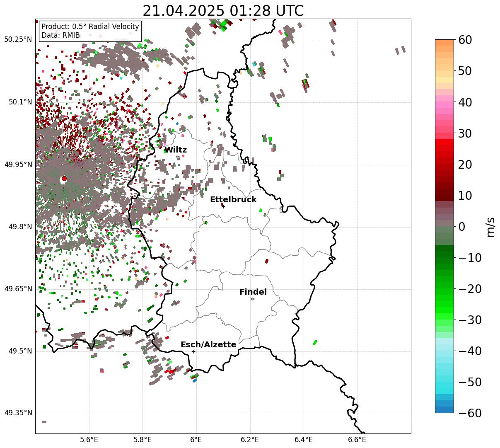Click the 50.25°N latitude label
This screenshot has width=500, height=448.
pyautogui.click(x=18, y=40)
